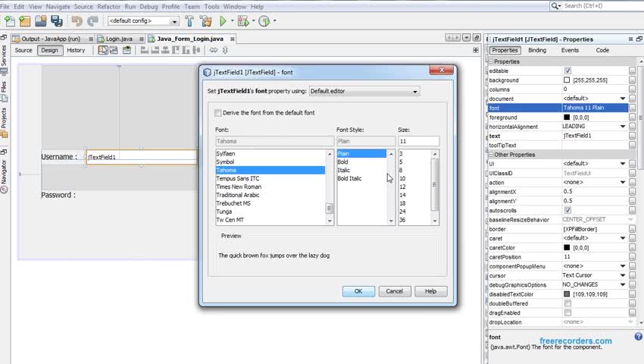Toggle the editable property checkbox
The width and height of the screenshot is (644, 364).
[x=567, y=71]
